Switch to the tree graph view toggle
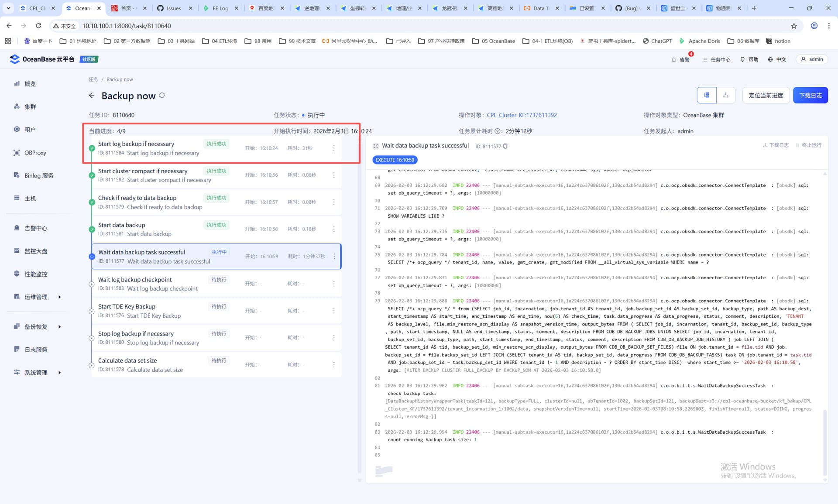Image resolution: width=838 pixels, height=504 pixels. [725, 95]
